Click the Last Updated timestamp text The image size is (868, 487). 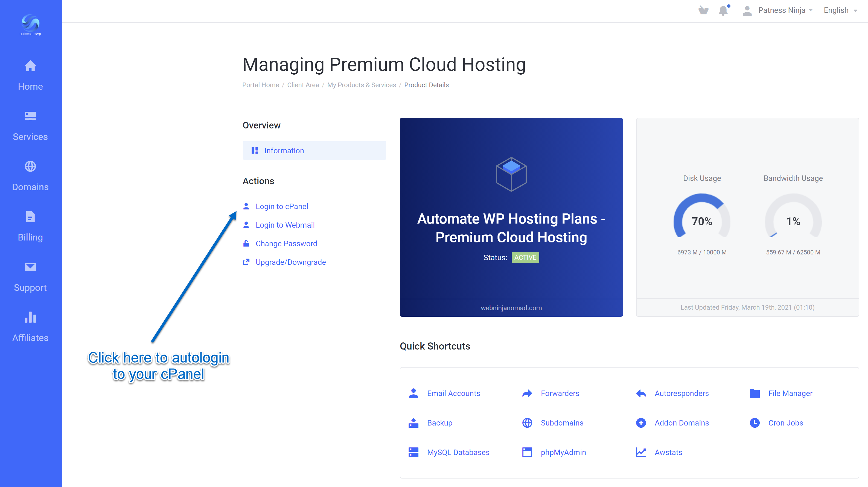(747, 307)
